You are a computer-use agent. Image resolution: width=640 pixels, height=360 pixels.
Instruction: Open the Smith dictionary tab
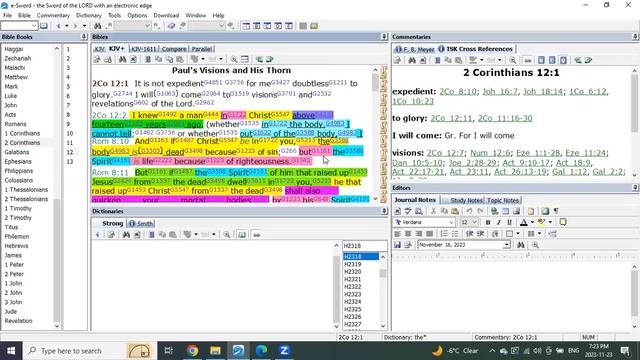click(x=142, y=224)
